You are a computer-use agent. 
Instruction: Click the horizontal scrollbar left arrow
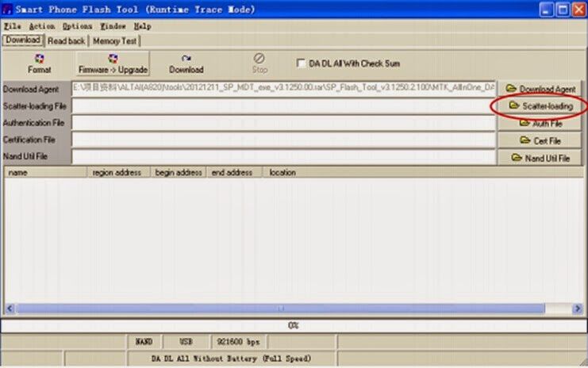(x=10, y=309)
